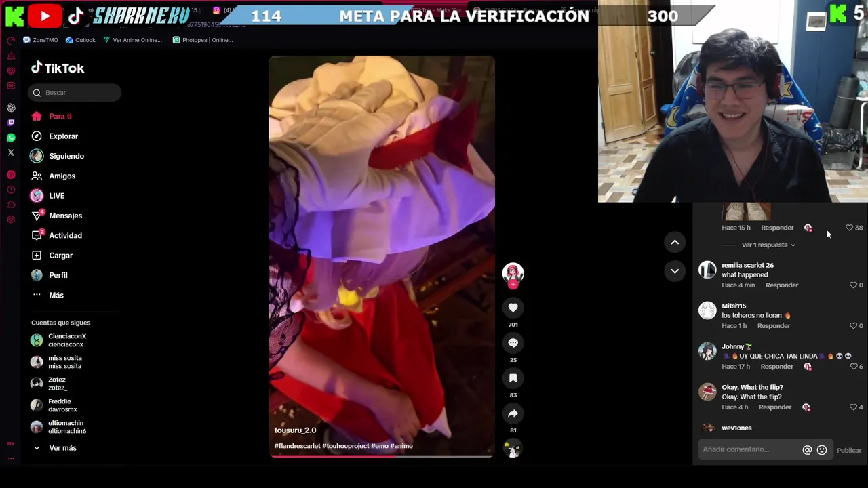This screenshot has width=868, height=488.
Task: Follow creator via avatar plus button
Action: point(513,285)
